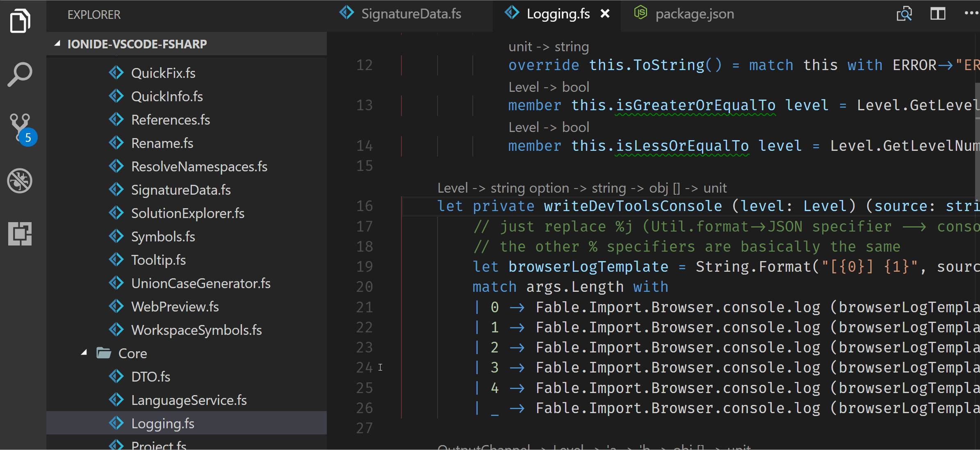Collapse the IONIDE-VSCODE-FSHARP folder
This screenshot has height=450, width=980.
58,43
